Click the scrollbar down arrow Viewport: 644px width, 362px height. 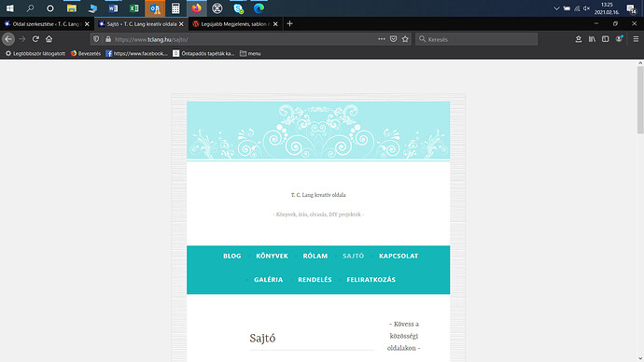(640, 358)
